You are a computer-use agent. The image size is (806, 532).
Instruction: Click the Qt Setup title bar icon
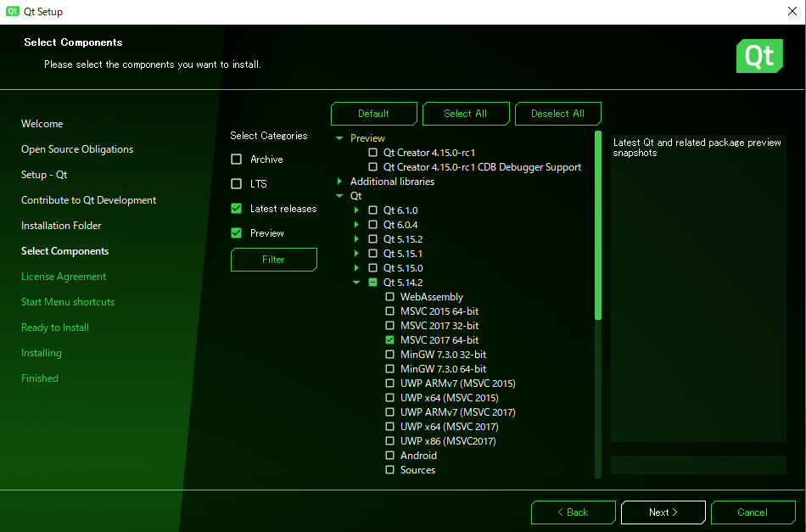click(x=13, y=11)
